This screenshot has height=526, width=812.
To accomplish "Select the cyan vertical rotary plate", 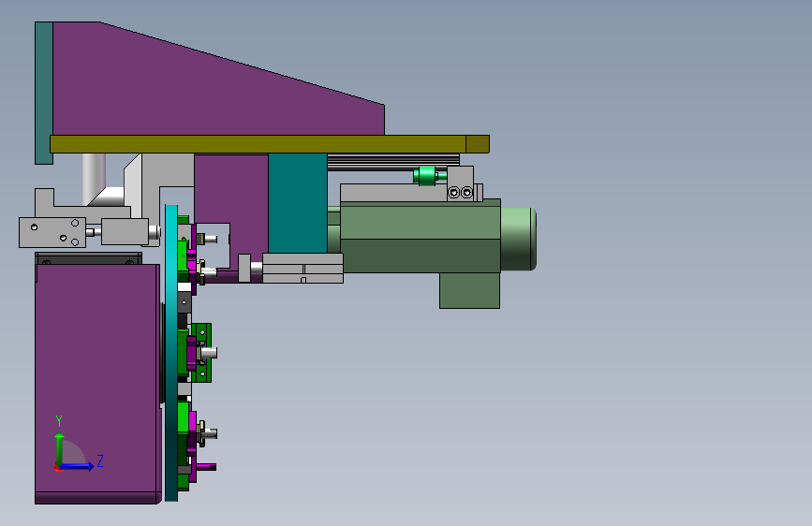I will [171, 353].
